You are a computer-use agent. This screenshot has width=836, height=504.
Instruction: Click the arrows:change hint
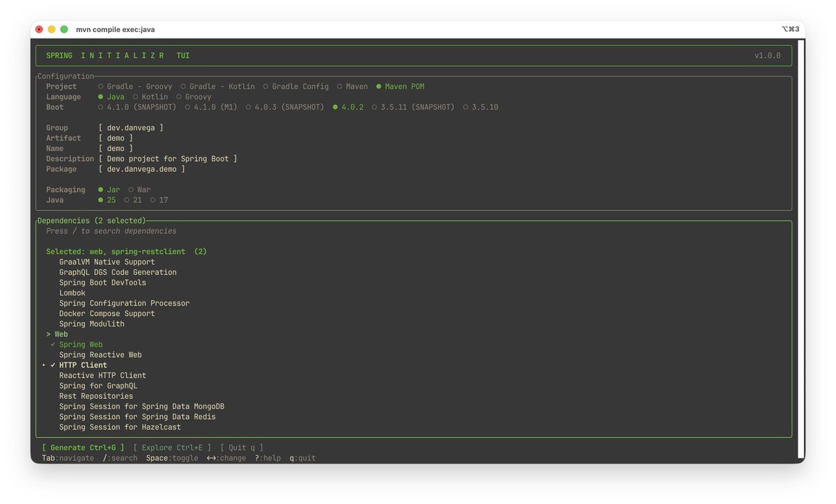(x=226, y=458)
